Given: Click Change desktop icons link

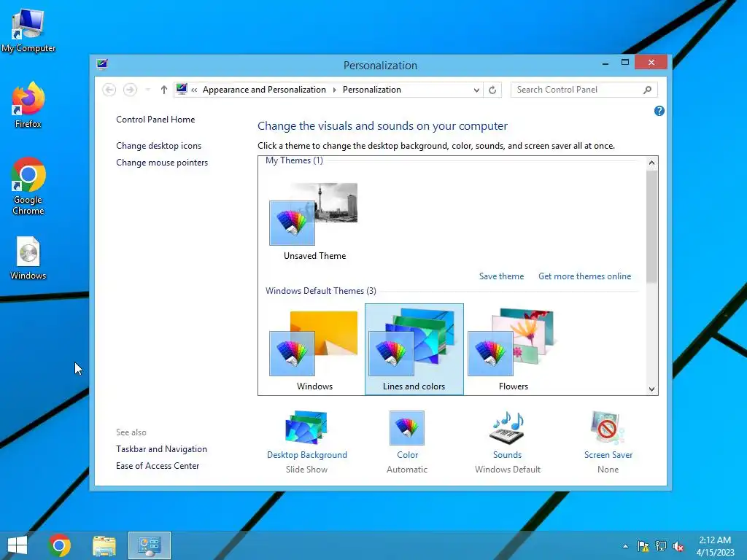Looking at the screenshot, I should pyautogui.click(x=158, y=146).
